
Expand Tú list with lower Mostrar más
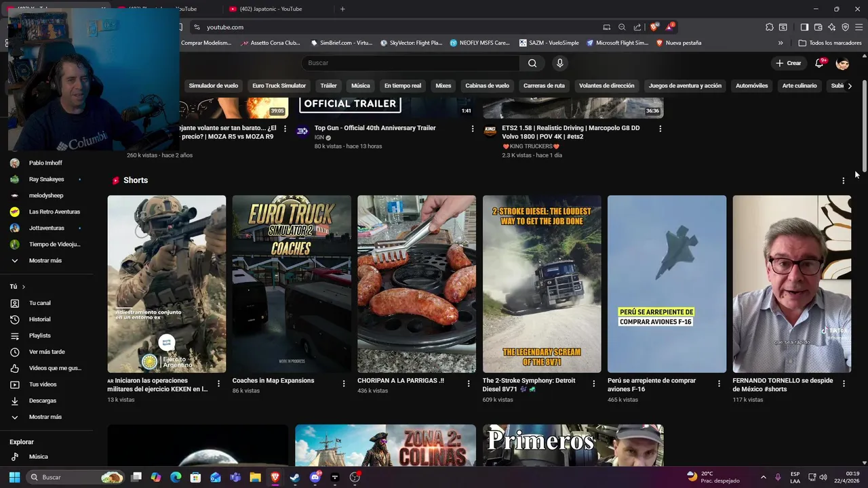[x=46, y=417]
